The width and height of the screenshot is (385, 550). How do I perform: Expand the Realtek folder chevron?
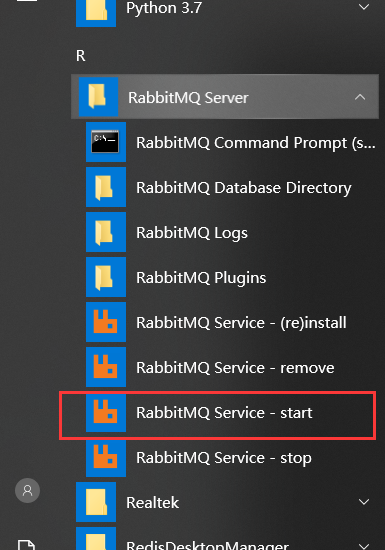[364, 502]
